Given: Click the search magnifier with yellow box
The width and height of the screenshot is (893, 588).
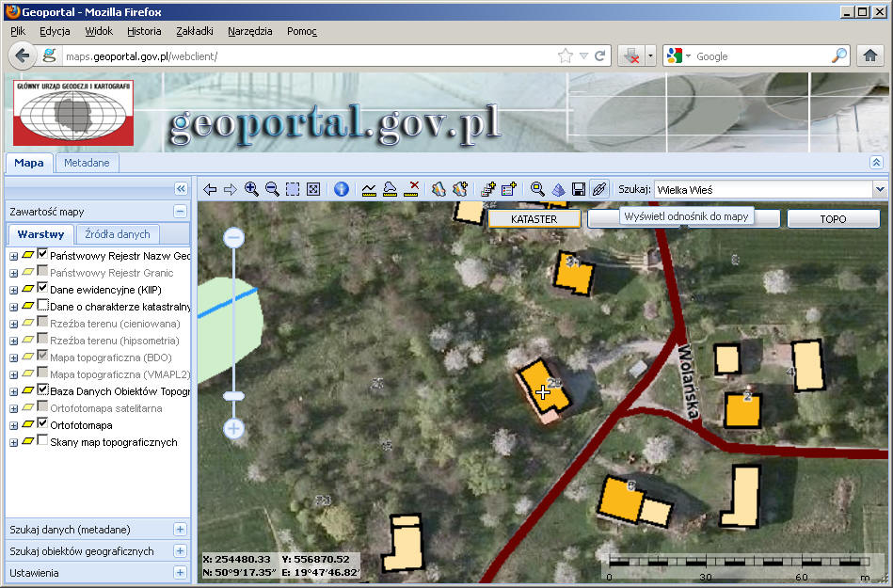Looking at the screenshot, I should [537, 189].
